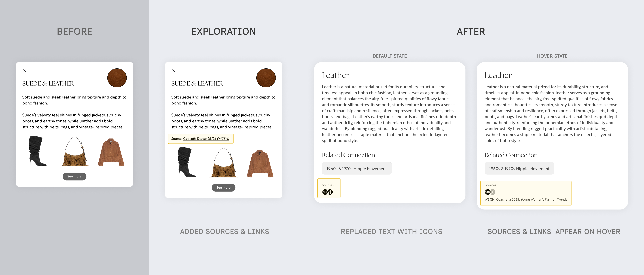The width and height of the screenshot is (644, 275).
Task: Click Related Connection heading in Default State card
Action: click(348, 155)
